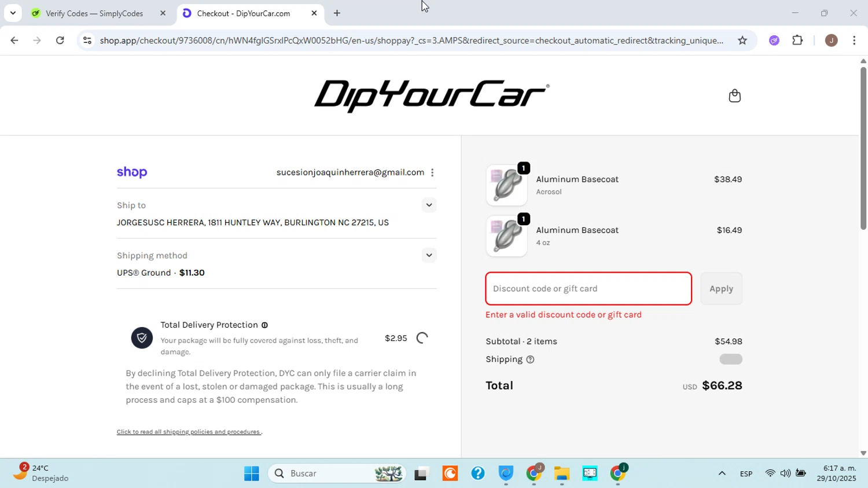Click the loading spinner next to $2.95
868x488 pixels.
point(422,338)
